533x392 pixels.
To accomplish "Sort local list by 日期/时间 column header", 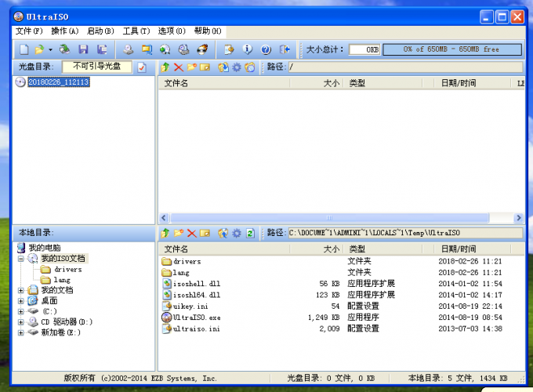I will click(472, 249).
